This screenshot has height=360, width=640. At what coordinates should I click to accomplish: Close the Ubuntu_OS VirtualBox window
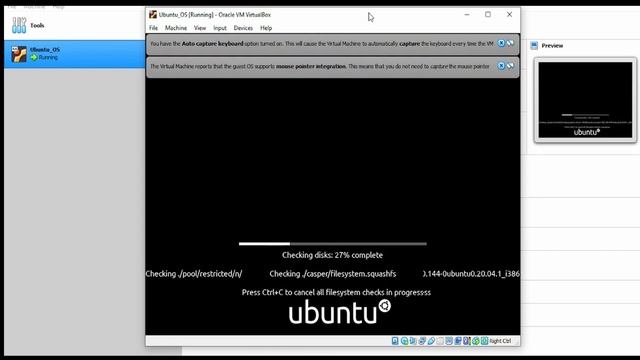pyautogui.click(x=509, y=14)
